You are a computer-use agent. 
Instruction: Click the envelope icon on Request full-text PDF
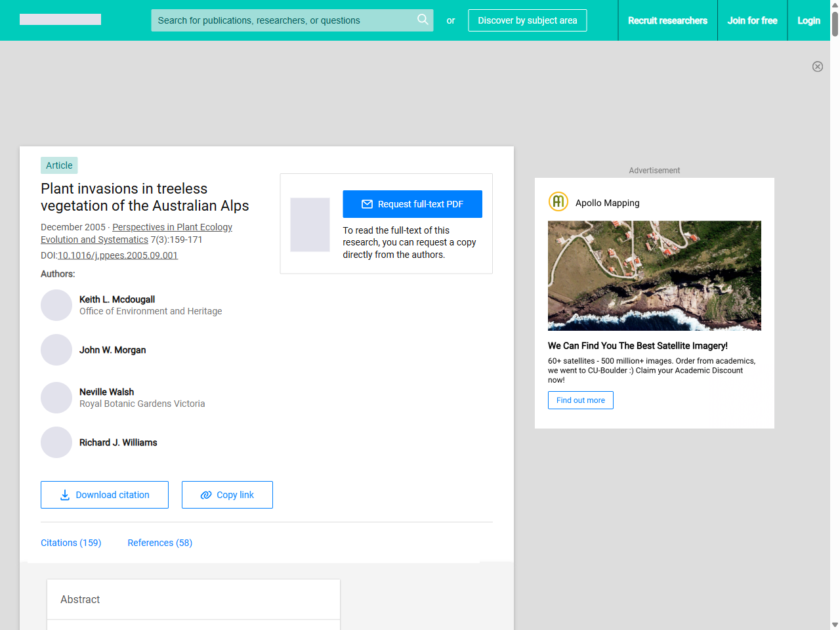coord(367,204)
